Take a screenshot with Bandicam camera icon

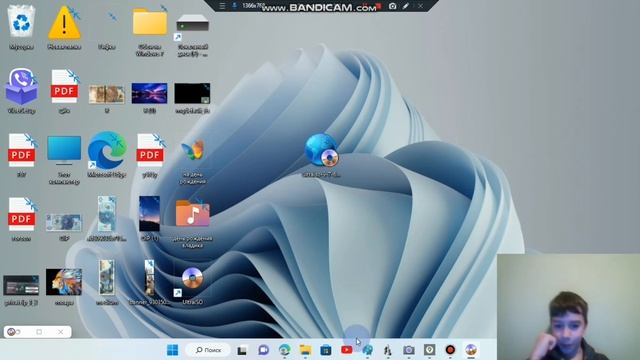tap(392, 6)
